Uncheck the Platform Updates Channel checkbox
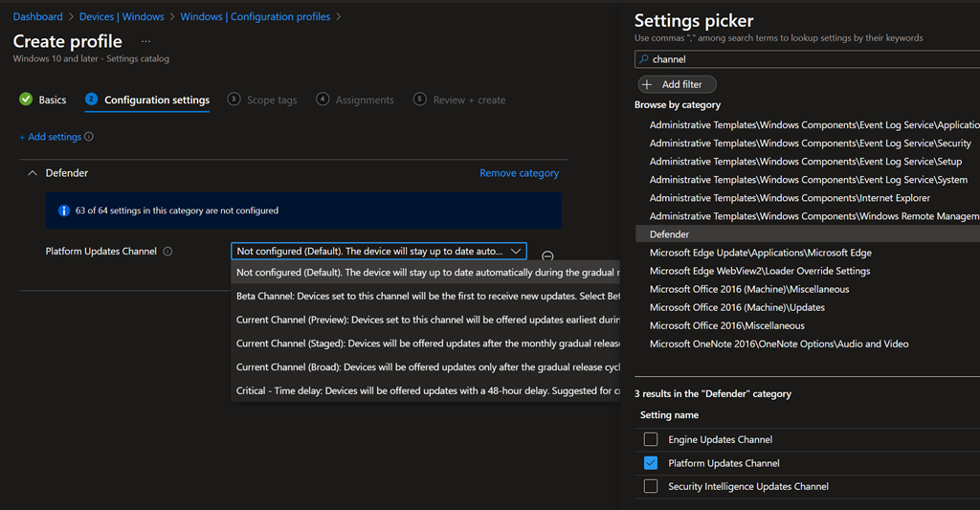This screenshot has height=510, width=980. (651, 463)
